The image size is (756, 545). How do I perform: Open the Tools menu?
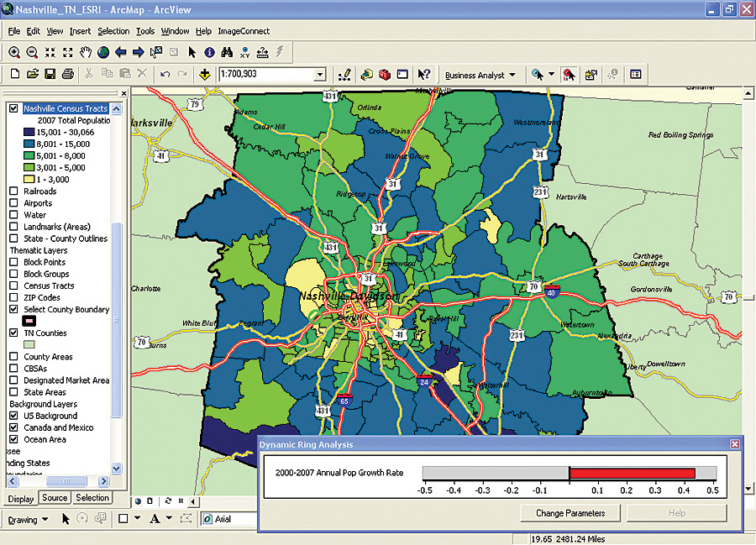(145, 31)
